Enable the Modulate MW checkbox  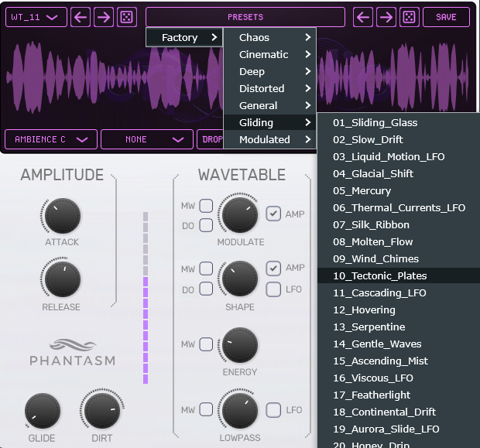coord(206,206)
